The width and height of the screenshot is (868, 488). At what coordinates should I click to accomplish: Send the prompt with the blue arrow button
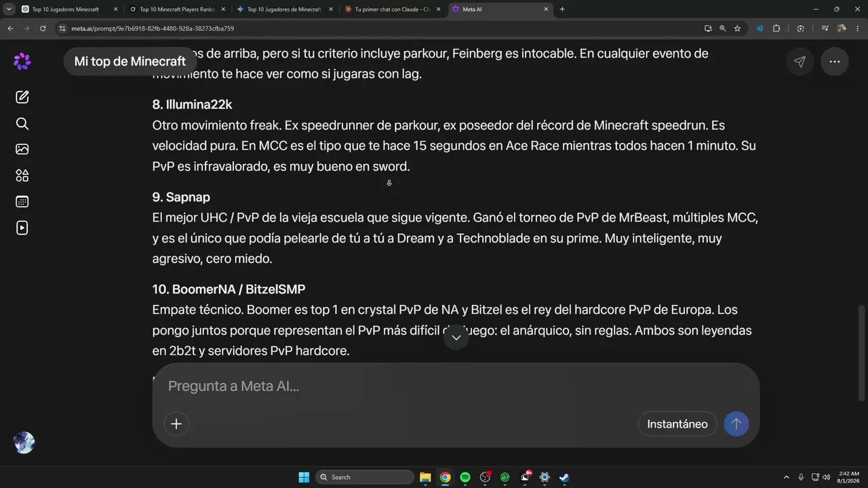736,424
